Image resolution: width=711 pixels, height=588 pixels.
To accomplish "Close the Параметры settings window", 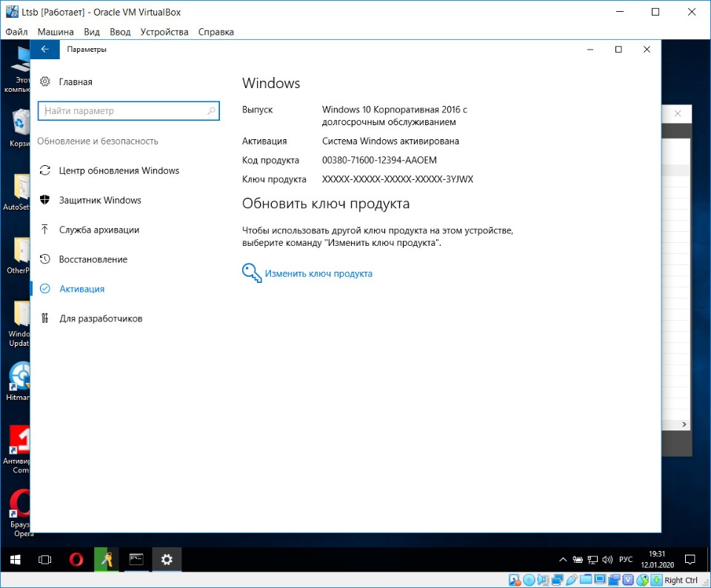I will pos(647,50).
